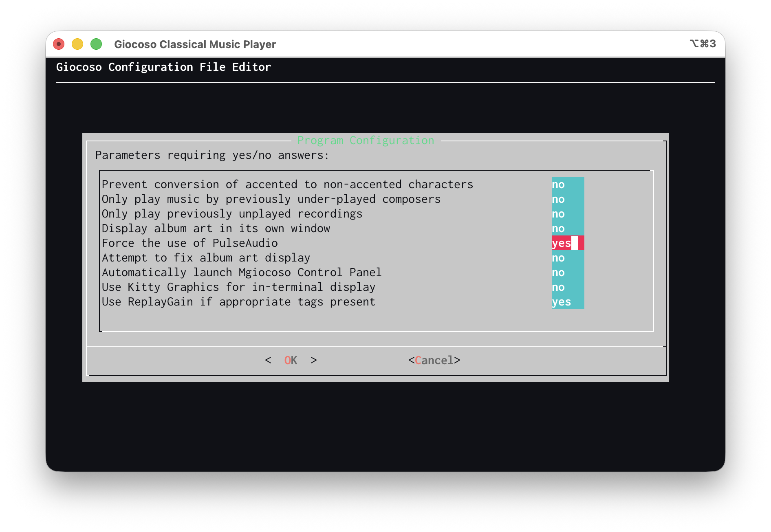Close the Giocoso window with red button
Image resolution: width=771 pixels, height=532 pixels.
pos(59,44)
